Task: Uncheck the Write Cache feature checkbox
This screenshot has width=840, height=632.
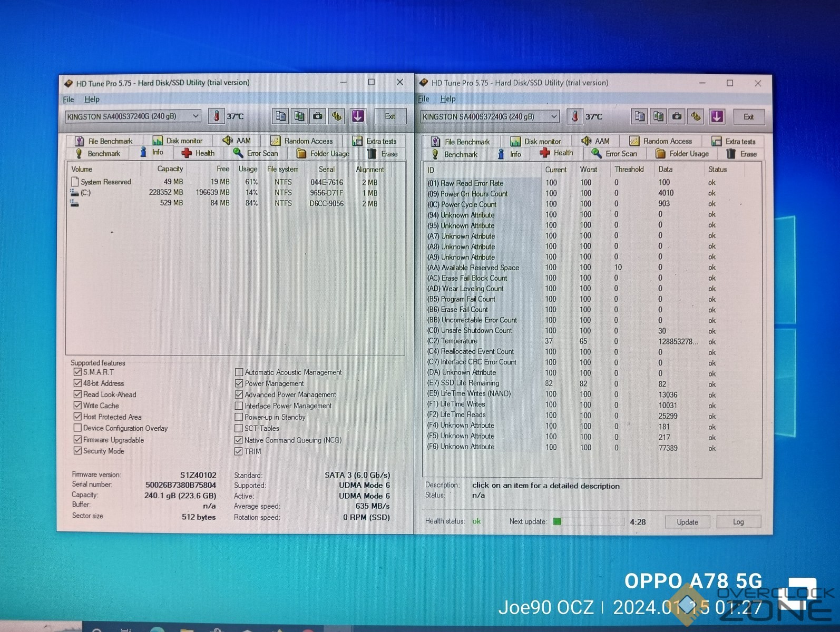Action: point(77,406)
